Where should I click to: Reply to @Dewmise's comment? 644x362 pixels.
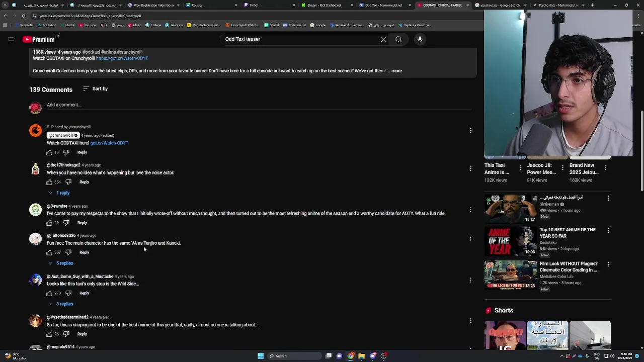click(82, 223)
